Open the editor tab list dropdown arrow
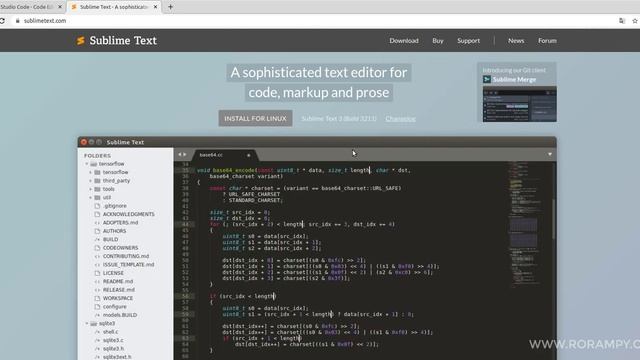Viewport: 640px width, 360px height. point(550,154)
